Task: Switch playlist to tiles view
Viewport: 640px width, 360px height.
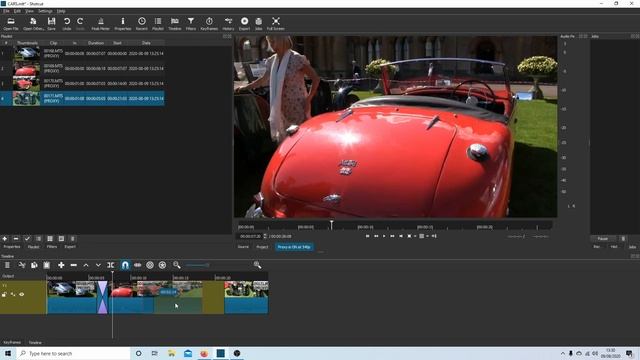Action: tap(50, 239)
